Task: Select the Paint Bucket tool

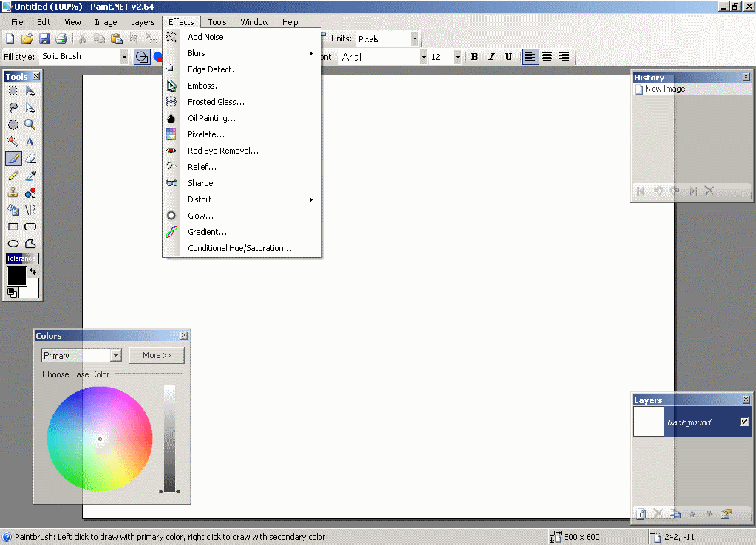Action: coord(13,210)
